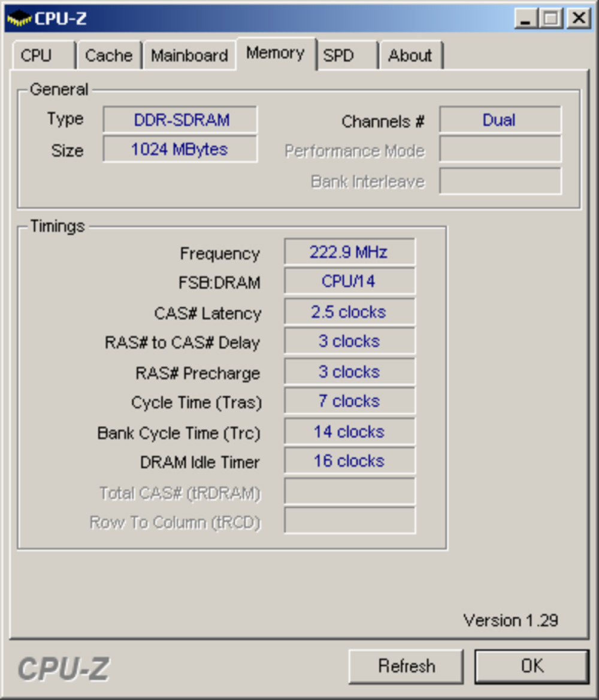
Task: Click the Bank Cycle Time (Trc) label
Action: click(179, 433)
